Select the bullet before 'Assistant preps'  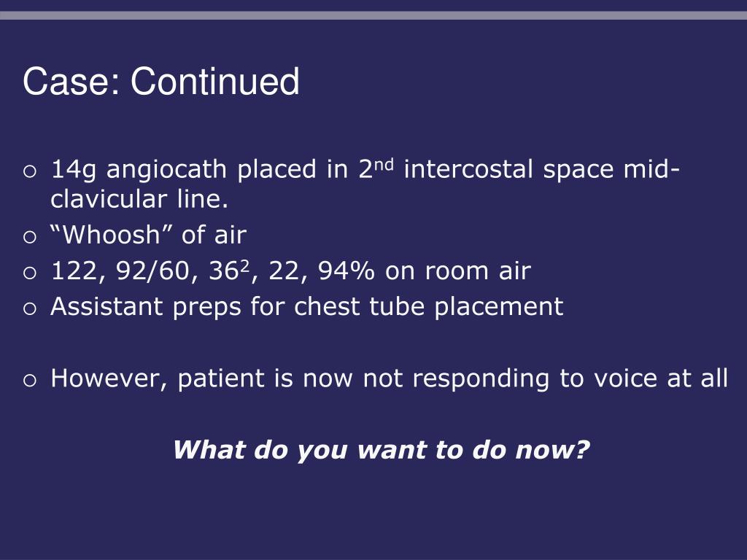[x=29, y=308]
